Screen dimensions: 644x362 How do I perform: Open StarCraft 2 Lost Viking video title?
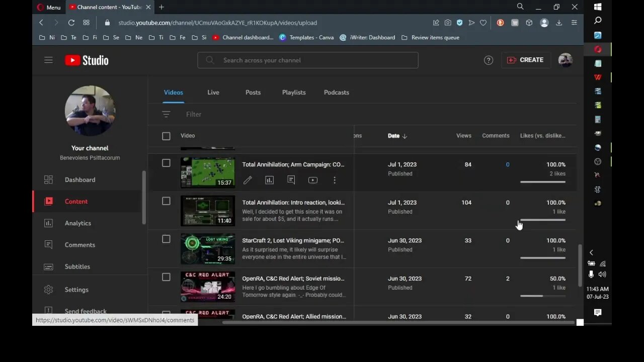(293, 240)
